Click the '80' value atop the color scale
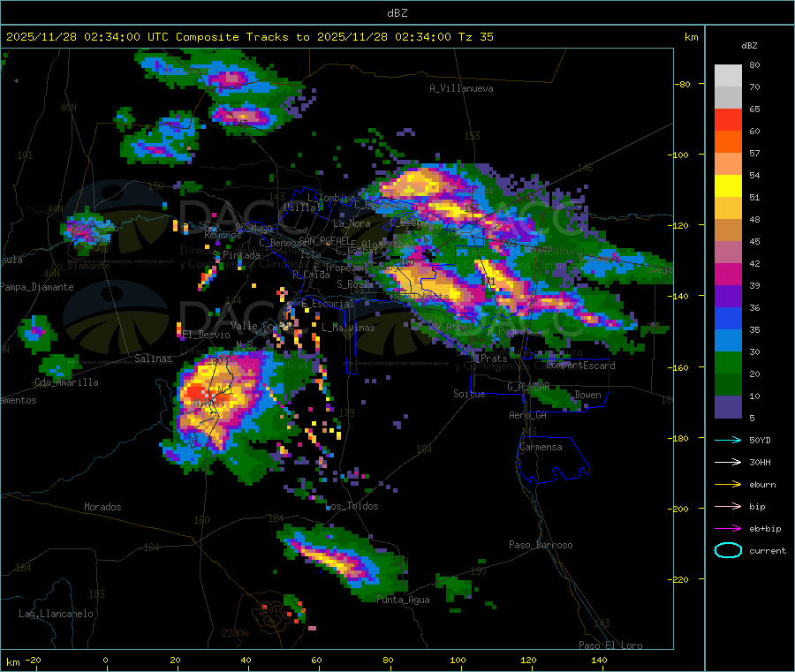795x672 pixels. click(x=754, y=64)
